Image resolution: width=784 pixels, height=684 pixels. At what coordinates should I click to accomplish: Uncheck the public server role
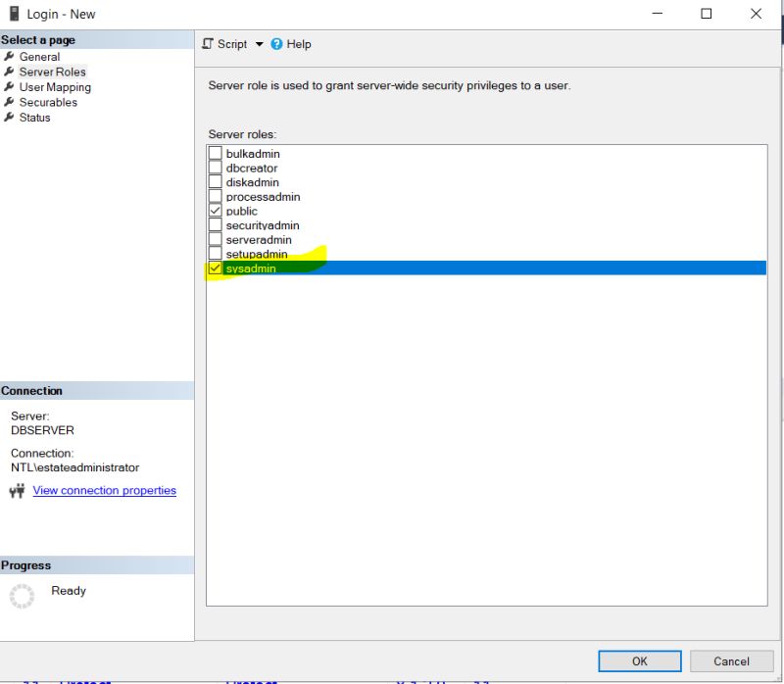tap(214, 211)
